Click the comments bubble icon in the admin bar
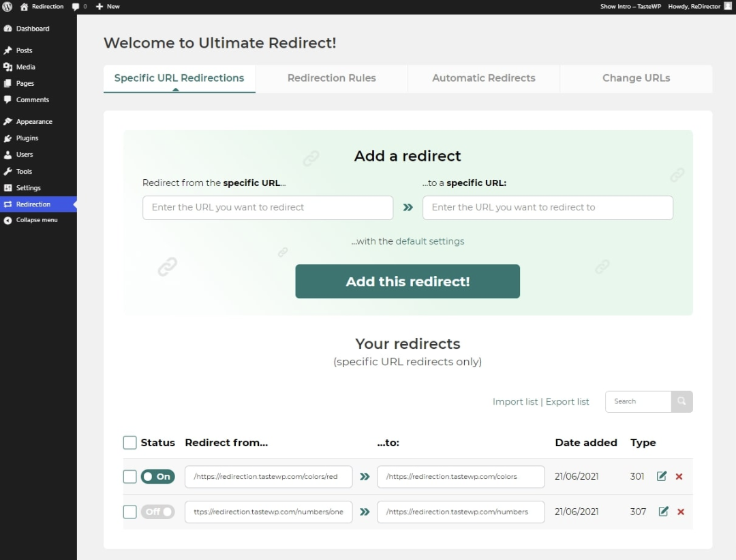Viewport: 736px width, 560px height. pos(75,6)
